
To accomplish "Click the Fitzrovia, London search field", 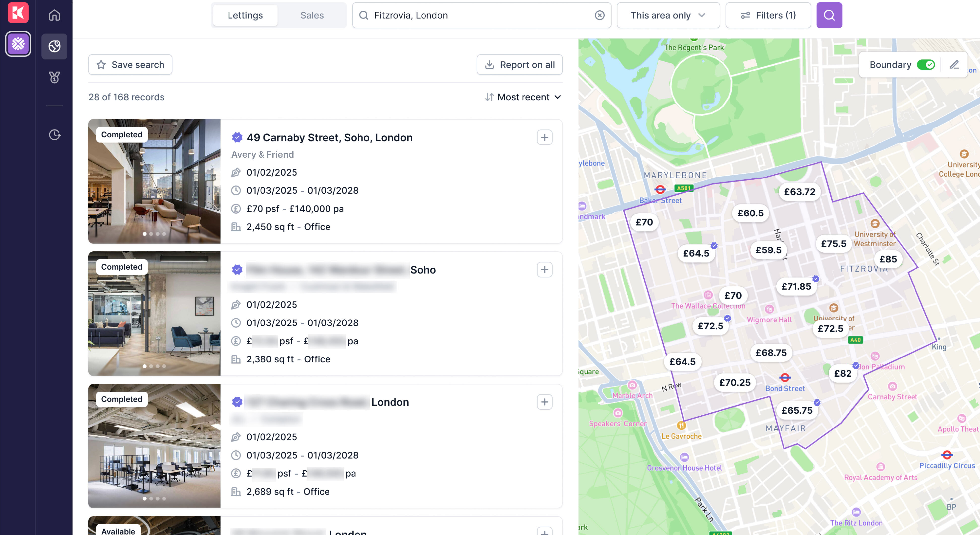I will tap(481, 15).
